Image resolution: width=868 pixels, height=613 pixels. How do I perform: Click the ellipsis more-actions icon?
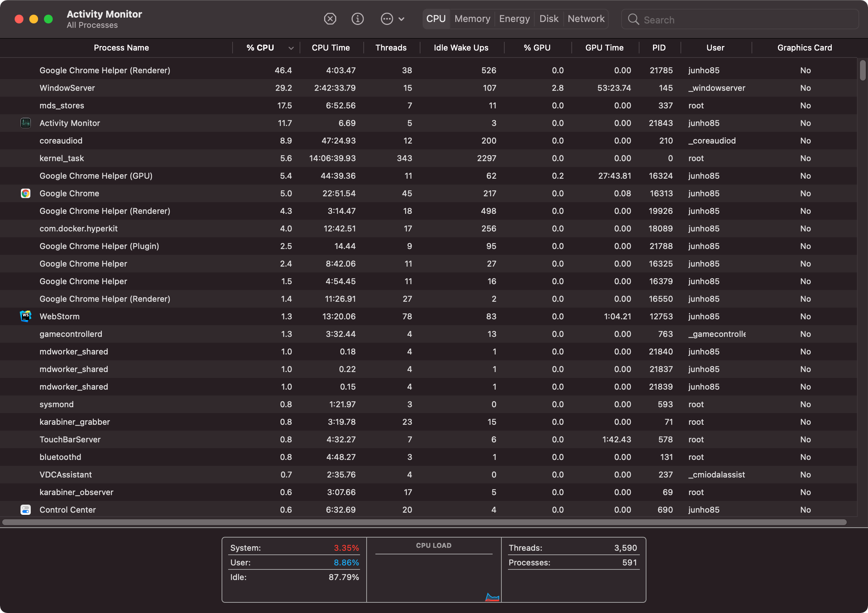point(387,19)
